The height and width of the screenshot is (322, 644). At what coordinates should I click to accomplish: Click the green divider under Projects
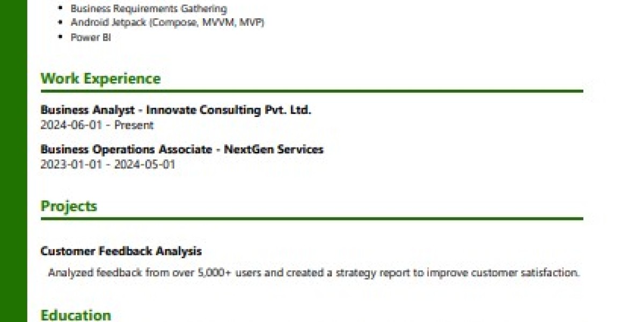click(x=312, y=218)
